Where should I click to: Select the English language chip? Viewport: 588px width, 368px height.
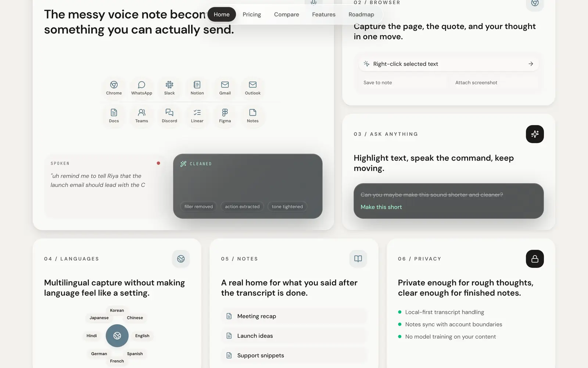[x=142, y=336]
